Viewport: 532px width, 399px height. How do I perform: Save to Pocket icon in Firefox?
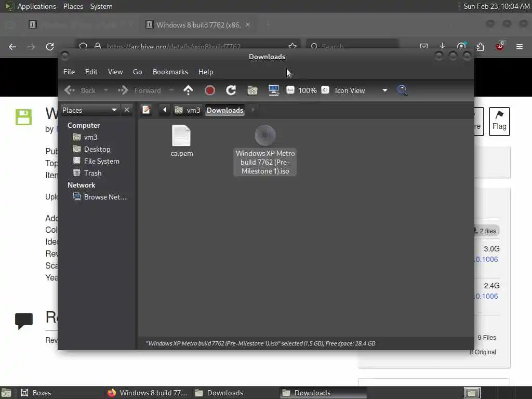pyautogui.click(x=424, y=46)
